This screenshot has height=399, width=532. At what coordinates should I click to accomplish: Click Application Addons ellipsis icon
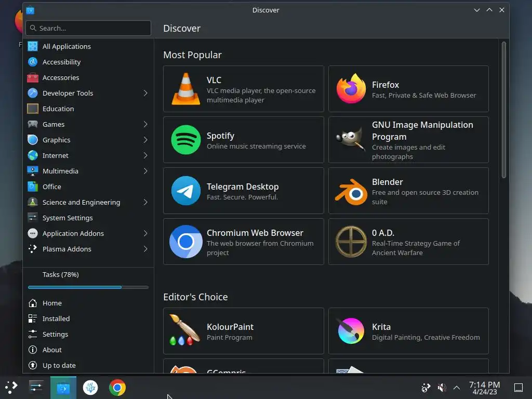point(33,233)
